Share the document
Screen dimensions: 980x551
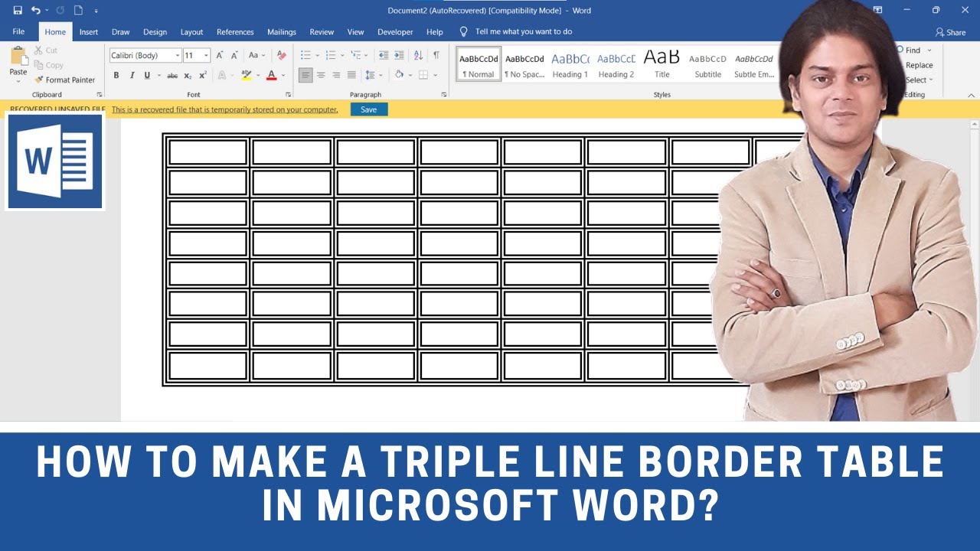pos(950,32)
